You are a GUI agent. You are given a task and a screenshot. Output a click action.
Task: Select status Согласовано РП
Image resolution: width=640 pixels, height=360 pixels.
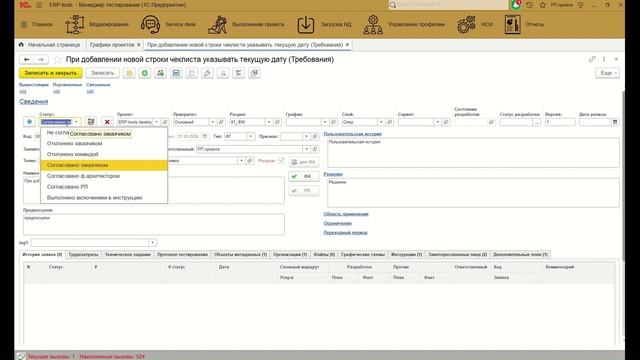click(104, 187)
